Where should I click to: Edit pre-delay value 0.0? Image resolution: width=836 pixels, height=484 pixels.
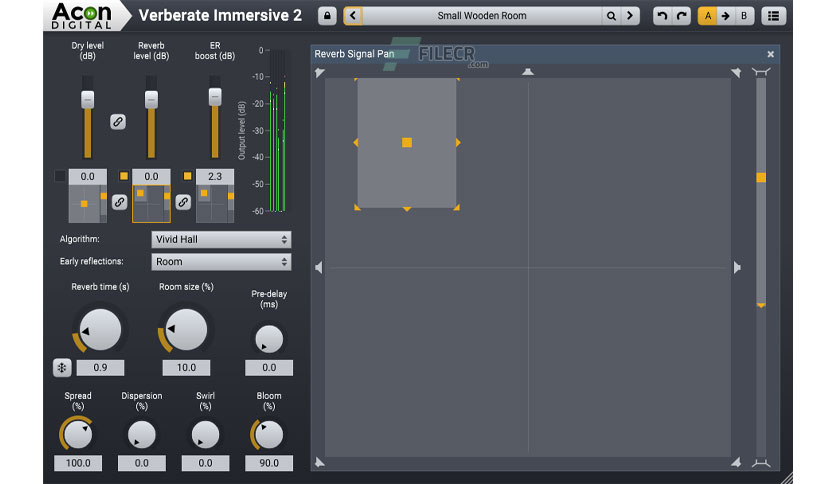(269, 367)
